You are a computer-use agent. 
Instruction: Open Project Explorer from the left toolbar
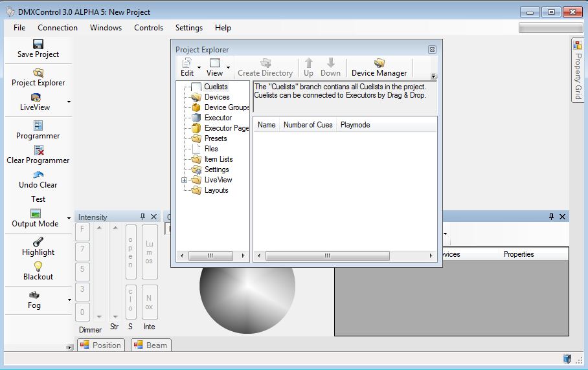point(38,72)
